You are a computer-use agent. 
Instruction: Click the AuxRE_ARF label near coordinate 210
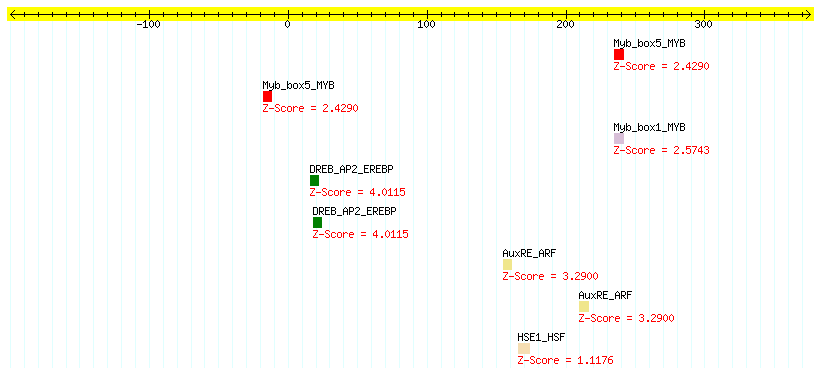(x=606, y=295)
